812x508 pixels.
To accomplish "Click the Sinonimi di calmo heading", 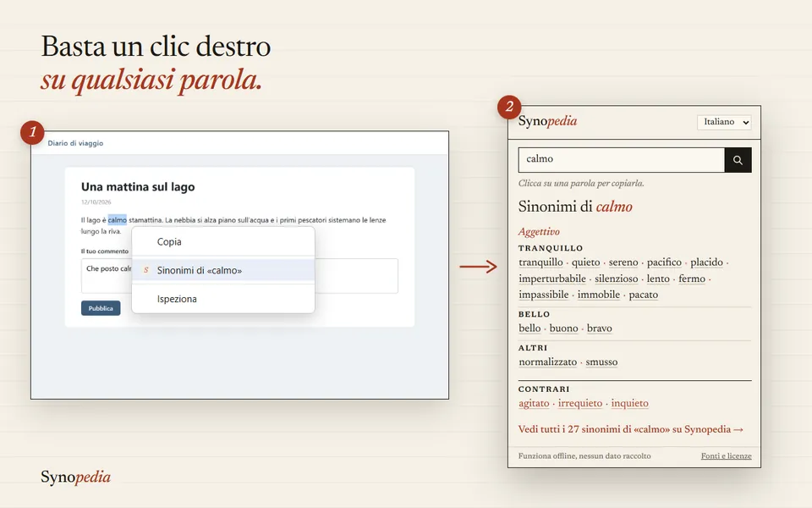I will click(575, 207).
